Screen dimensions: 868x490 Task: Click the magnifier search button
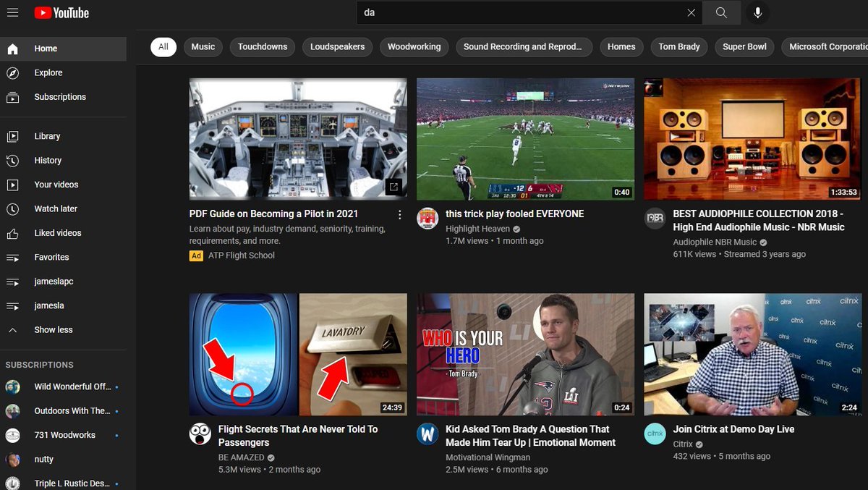721,12
